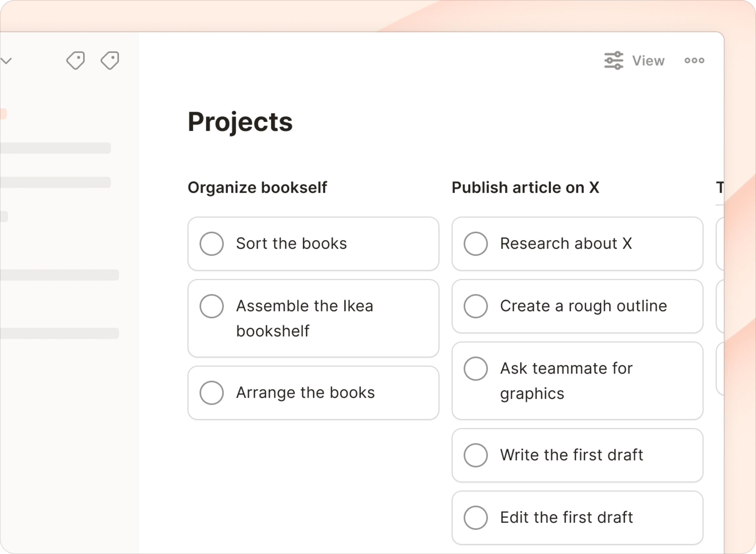Tick off "Edit the first draft"
Image resolution: width=756 pixels, height=554 pixels.
[475, 517]
